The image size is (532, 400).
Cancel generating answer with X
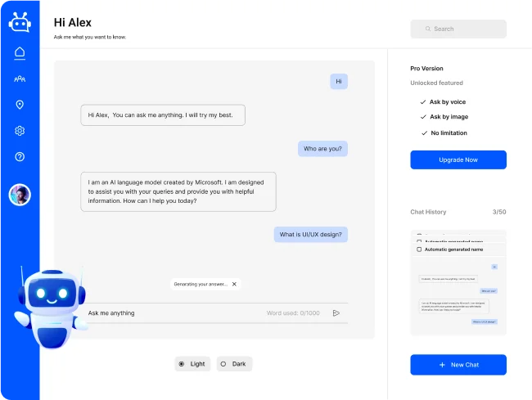(x=234, y=284)
